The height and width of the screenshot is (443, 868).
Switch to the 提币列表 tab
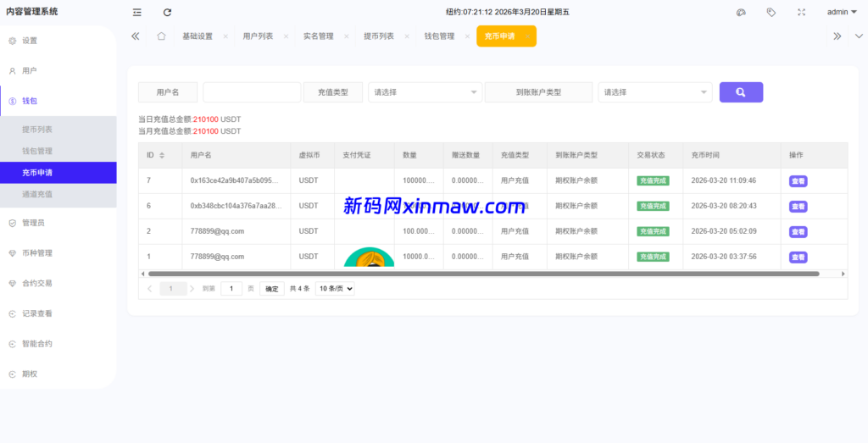(379, 36)
